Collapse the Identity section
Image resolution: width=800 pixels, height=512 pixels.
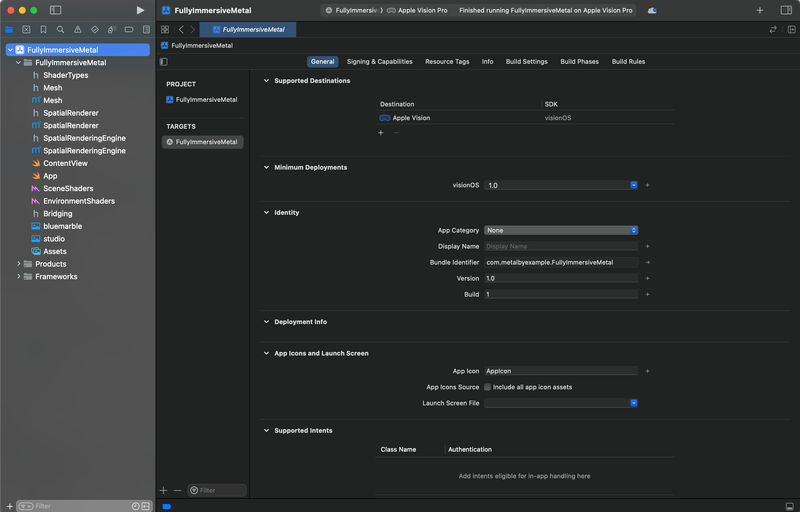(266, 213)
